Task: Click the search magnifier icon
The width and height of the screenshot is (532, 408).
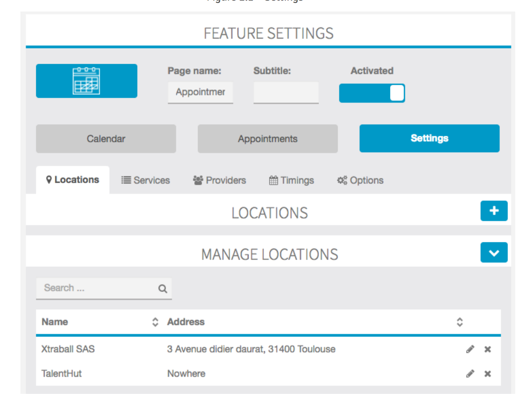Action: (x=163, y=288)
